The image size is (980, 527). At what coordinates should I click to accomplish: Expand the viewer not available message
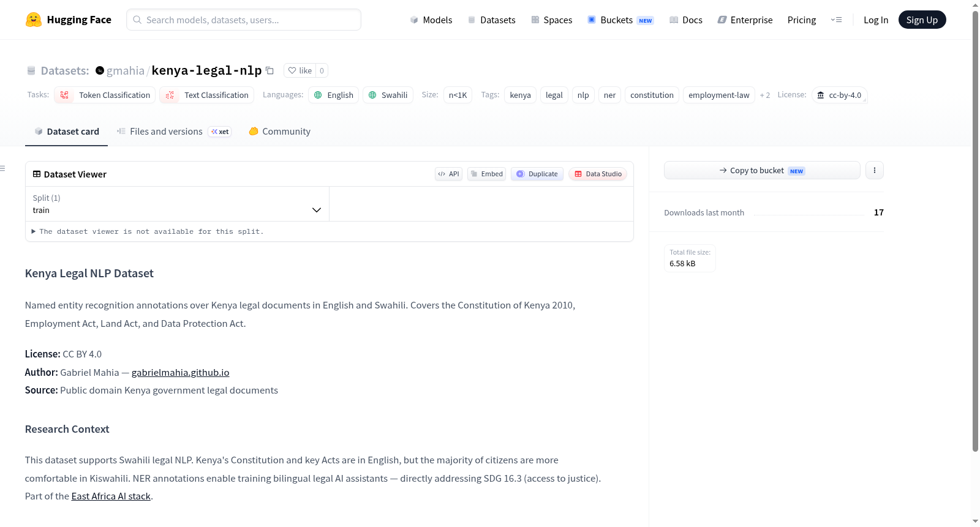(148, 231)
